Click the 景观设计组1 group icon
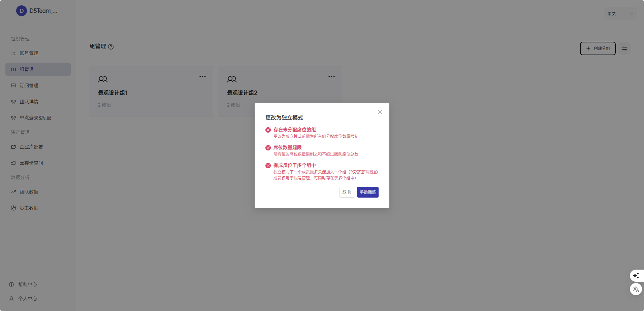This screenshot has height=311, width=644. (103, 79)
